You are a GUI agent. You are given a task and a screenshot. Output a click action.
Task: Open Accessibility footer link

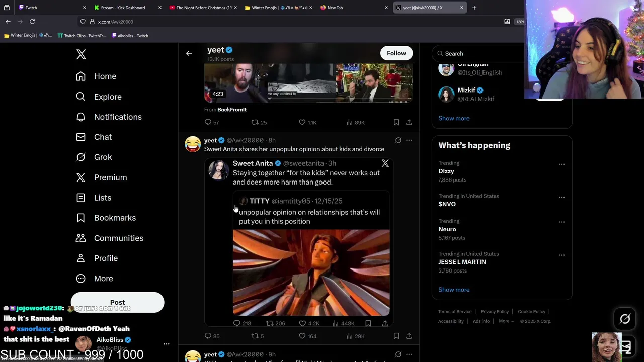(x=451, y=321)
